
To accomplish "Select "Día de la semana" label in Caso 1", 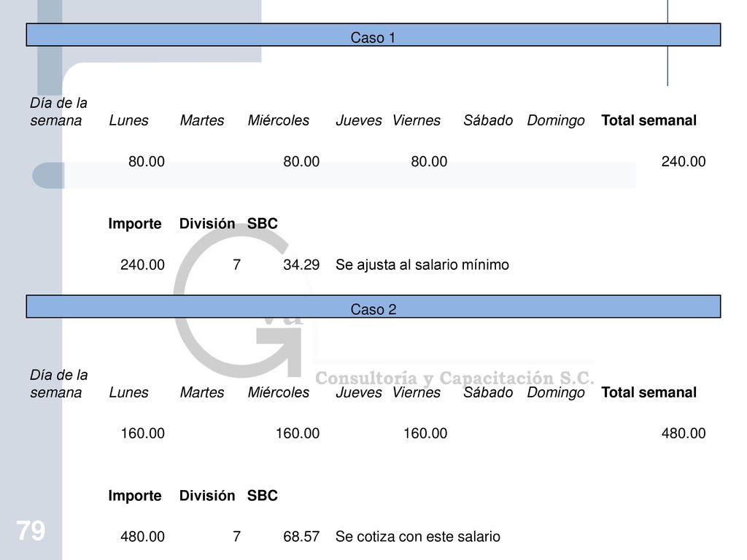I will [58, 112].
